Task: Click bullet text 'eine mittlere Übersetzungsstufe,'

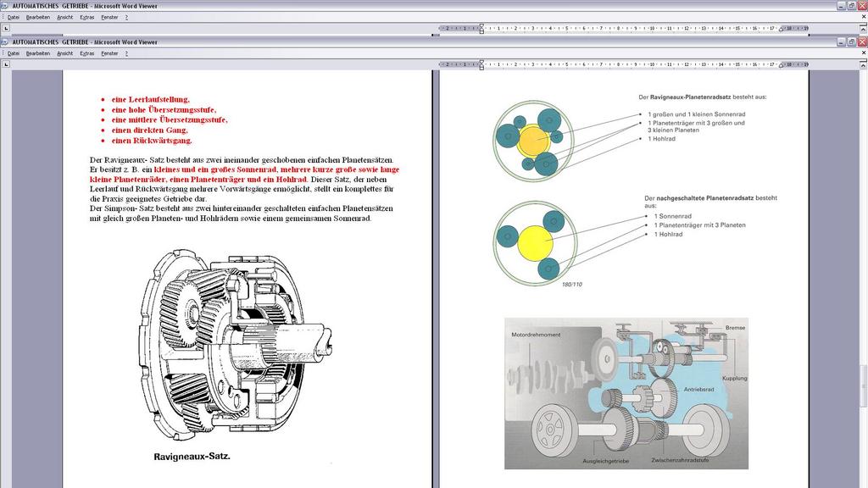Action: click(170, 119)
